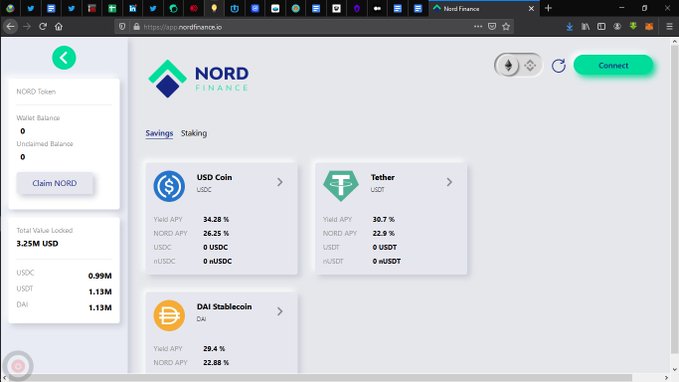Go back with browser back arrow
This screenshot has width=679, height=382.
(10, 26)
